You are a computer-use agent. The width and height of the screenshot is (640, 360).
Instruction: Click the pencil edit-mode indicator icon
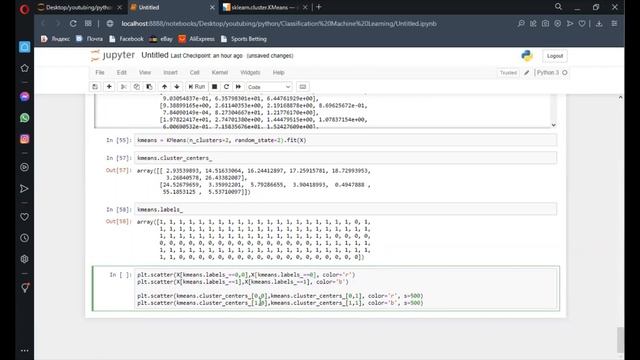pyautogui.click(x=527, y=73)
